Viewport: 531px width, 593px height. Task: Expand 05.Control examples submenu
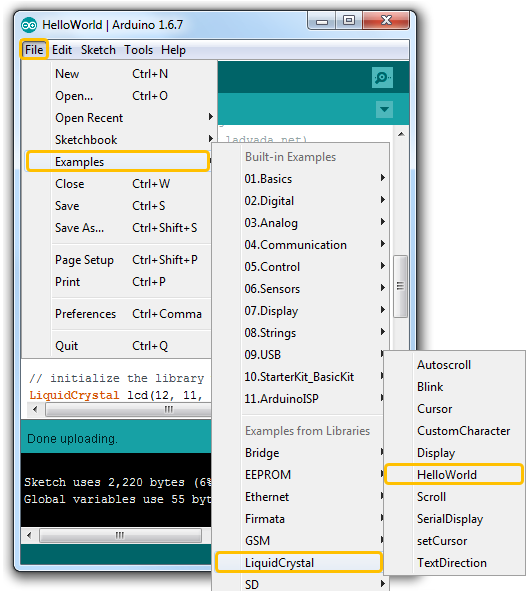tap(301, 267)
